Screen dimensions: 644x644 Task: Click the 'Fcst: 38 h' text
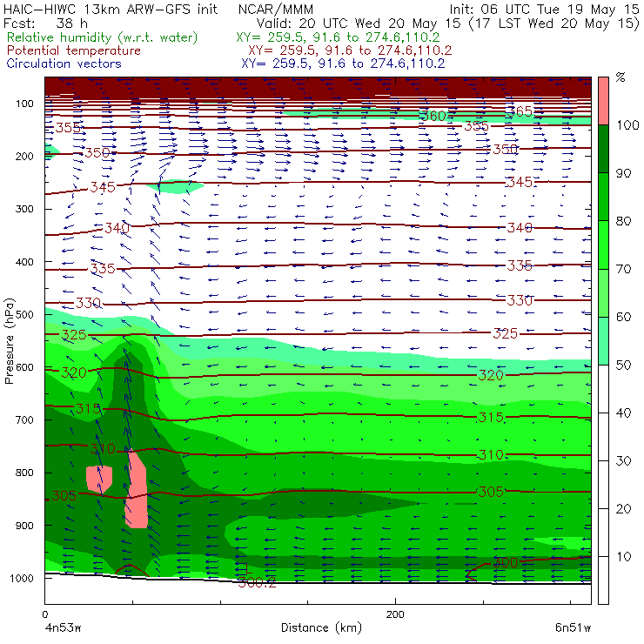tap(45, 23)
